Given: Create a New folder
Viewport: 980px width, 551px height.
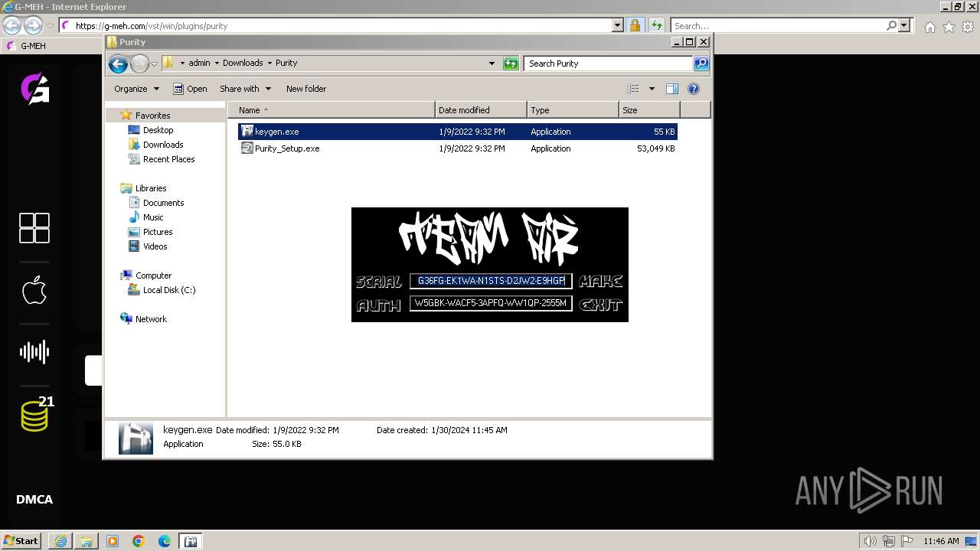Looking at the screenshot, I should (306, 89).
